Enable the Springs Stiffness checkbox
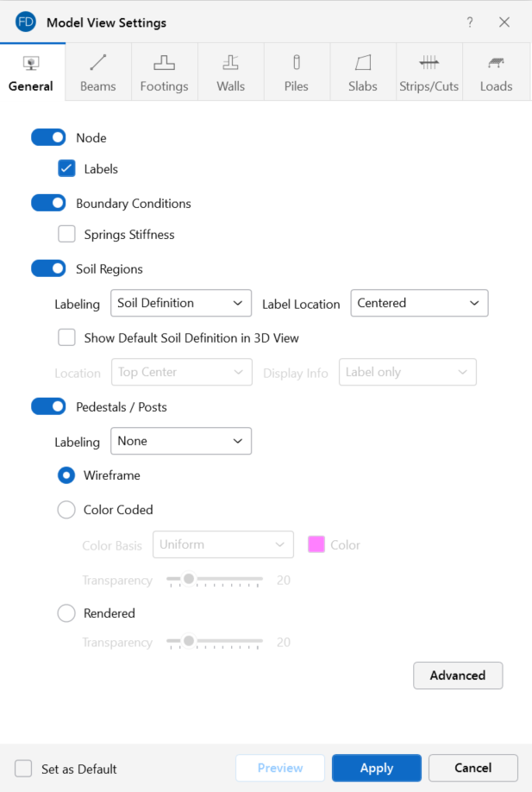 coord(66,234)
